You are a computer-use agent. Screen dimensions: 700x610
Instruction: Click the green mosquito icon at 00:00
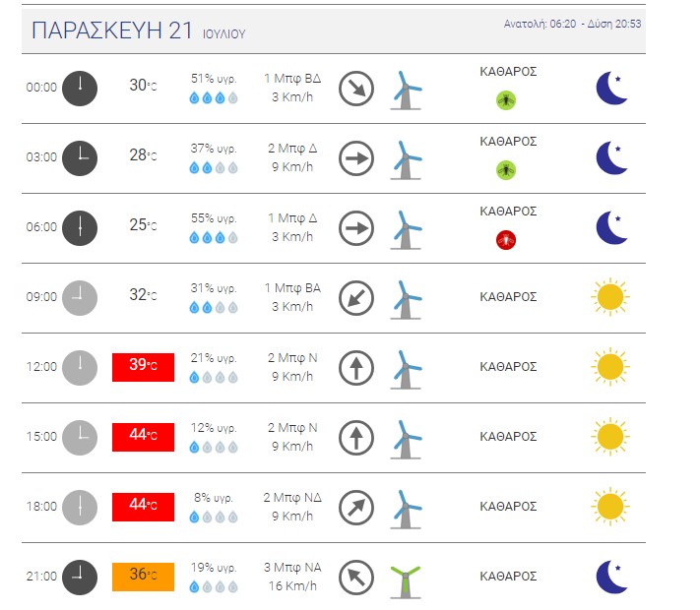506,100
